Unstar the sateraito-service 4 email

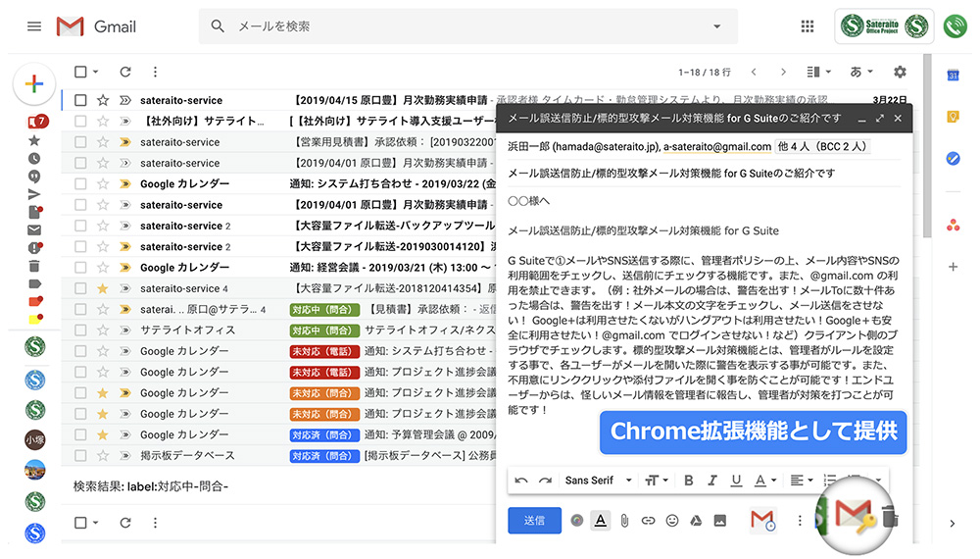[x=103, y=288]
